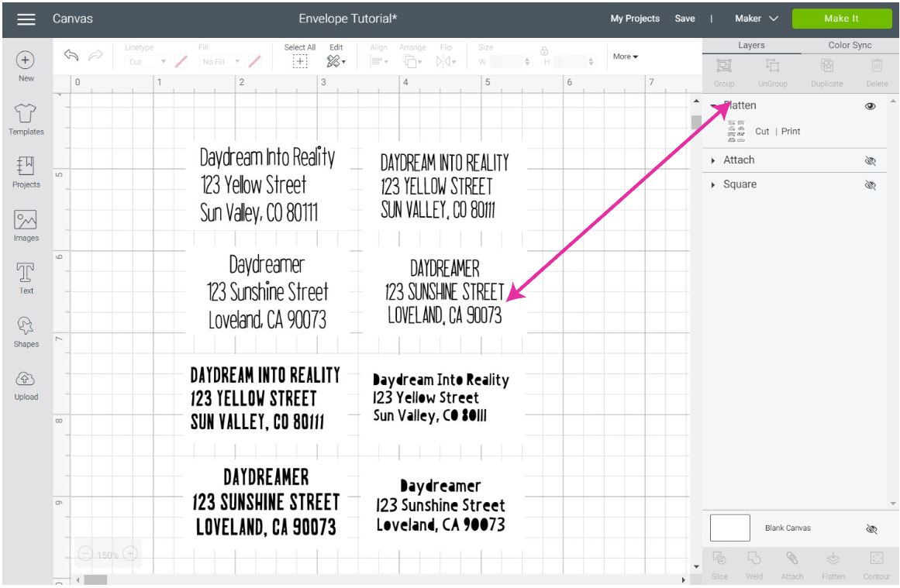Click the Upload cloud icon

[26, 380]
